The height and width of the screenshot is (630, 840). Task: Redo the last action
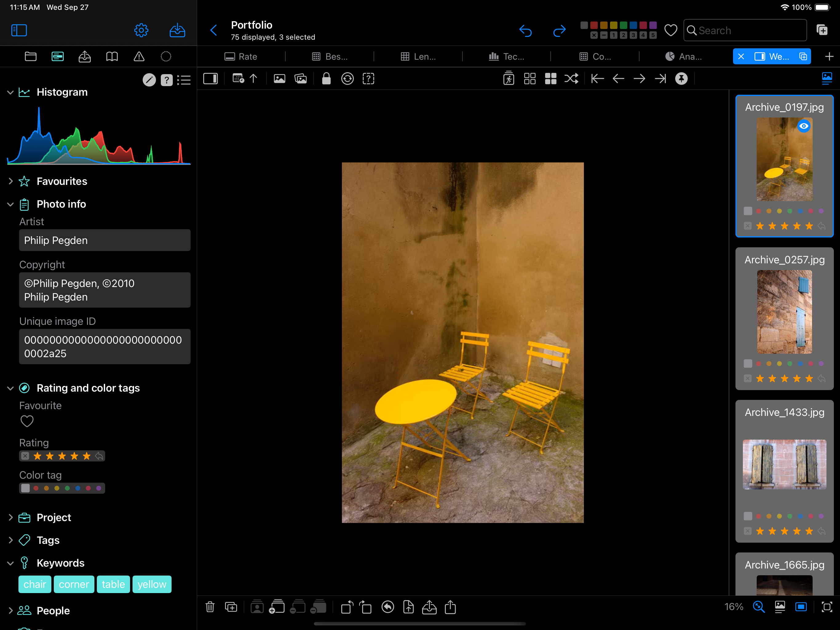pos(559,30)
